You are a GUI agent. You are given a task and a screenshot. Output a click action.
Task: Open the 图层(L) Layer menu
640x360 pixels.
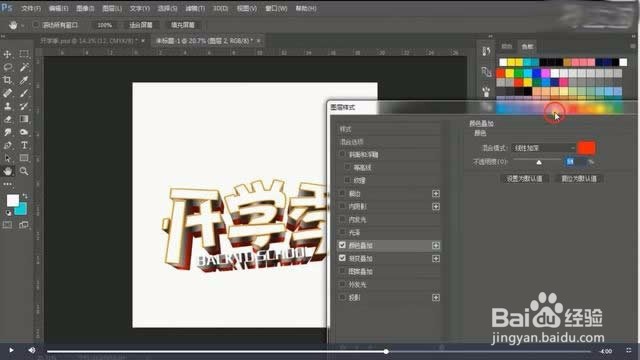pyautogui.click(x=112, y=8)
